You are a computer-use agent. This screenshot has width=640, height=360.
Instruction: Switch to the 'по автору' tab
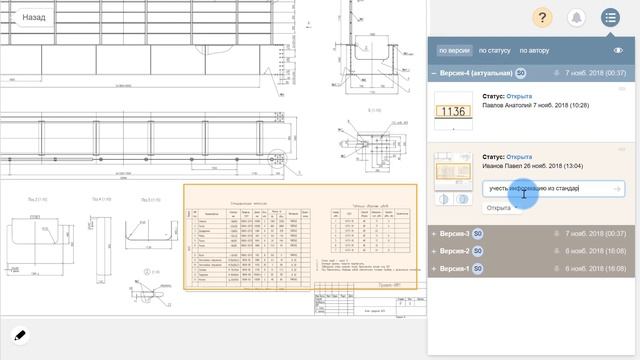point(534,50)
